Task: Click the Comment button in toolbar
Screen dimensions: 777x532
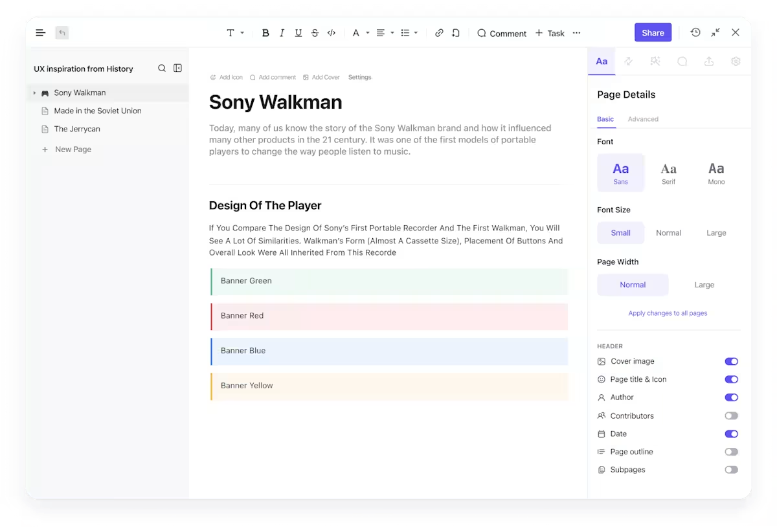Action: [x=502, y=33]
